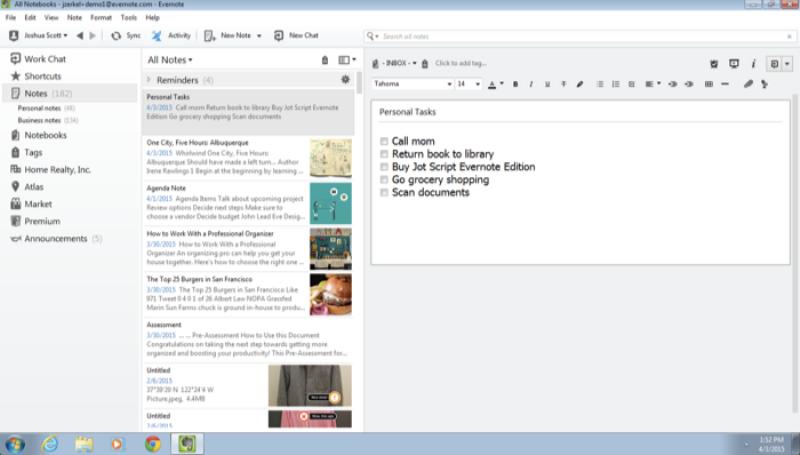Click the highlighter pen icon
800x455 pixels.
[579, 84]
